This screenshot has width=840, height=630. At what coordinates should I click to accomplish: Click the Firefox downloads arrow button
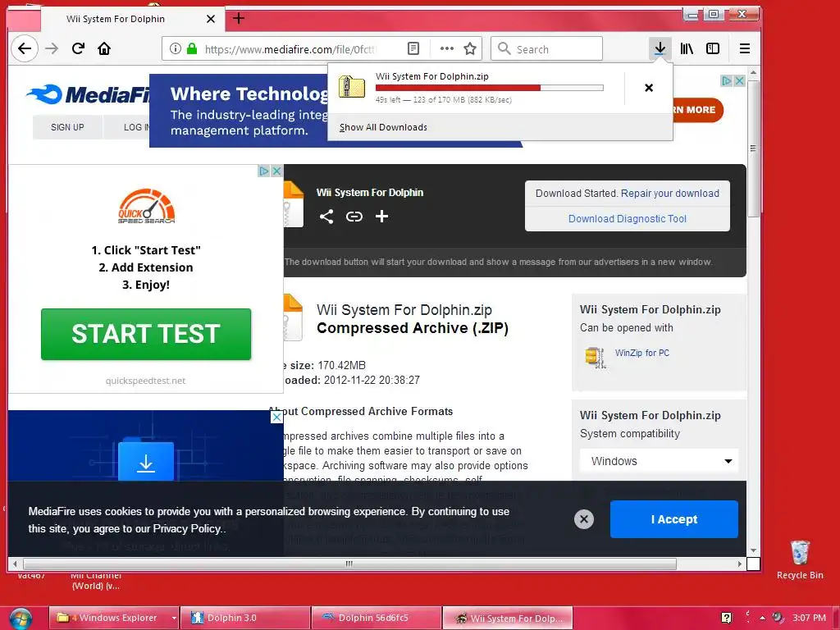pyautogui.click(x=660, y=48)
